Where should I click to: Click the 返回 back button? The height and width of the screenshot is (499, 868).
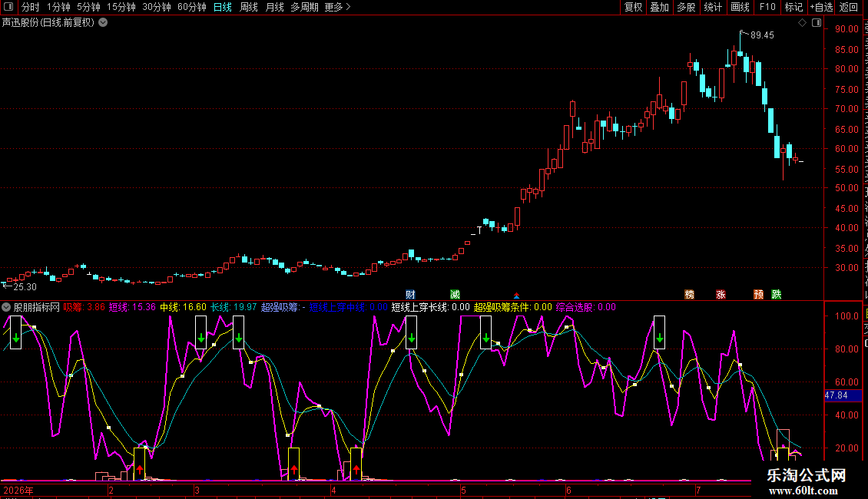pos(849,7)
